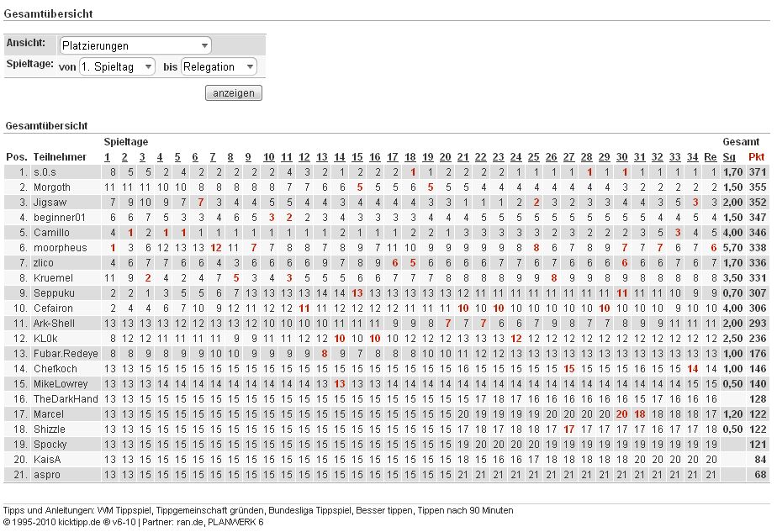Sort by the Pkt column header
This screenshot has height=532, width=777.
pyautogui.click(x=756, y=157)
